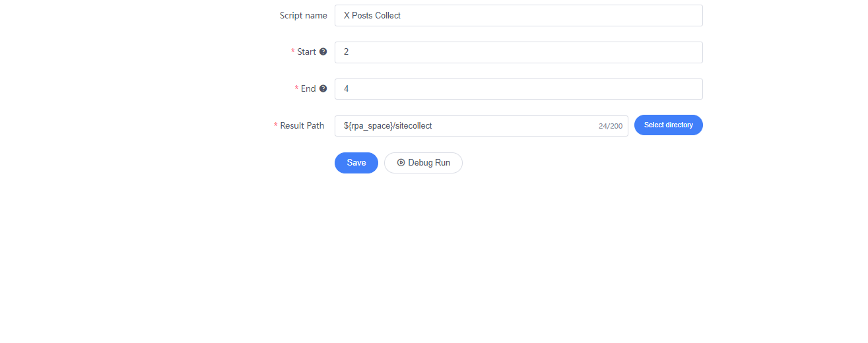Open the Select directory chooser
The image size is (868, 343).
669,125
